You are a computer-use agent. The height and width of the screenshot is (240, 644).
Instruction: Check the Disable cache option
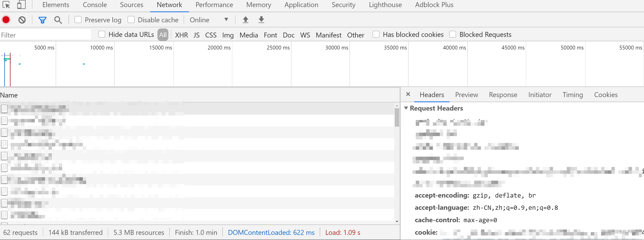click(x=131, y=19)
